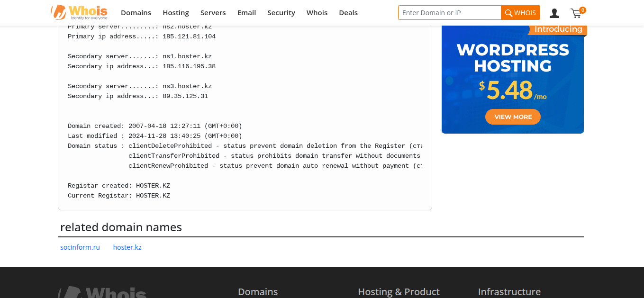
Task: Open the Security menu
Action: [281, 13]
